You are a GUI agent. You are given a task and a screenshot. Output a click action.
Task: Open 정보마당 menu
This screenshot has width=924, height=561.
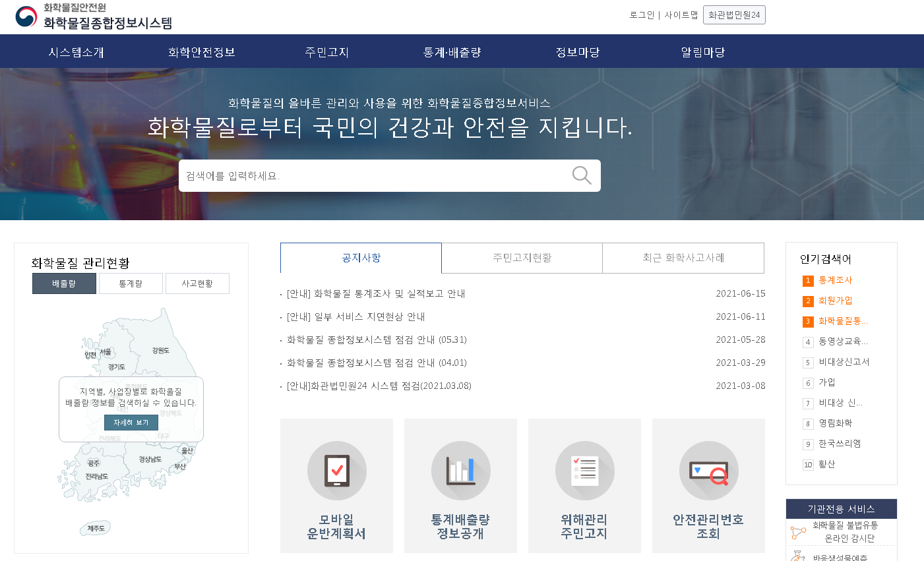point(578,52)
